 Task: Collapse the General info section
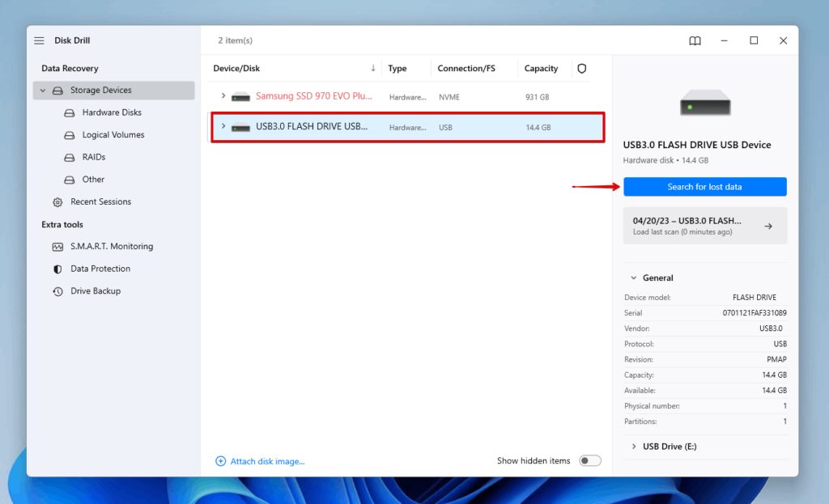pos(634,277)
